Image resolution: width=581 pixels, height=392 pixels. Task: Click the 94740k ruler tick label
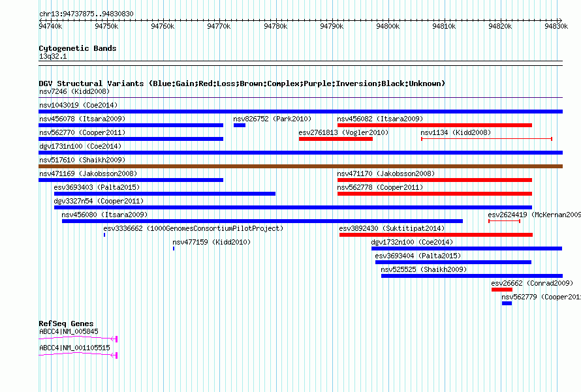click(x=50, y=26)
